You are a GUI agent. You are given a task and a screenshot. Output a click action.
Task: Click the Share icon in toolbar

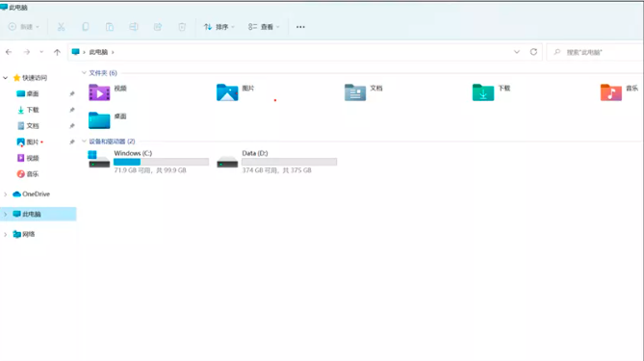point(158,27)
